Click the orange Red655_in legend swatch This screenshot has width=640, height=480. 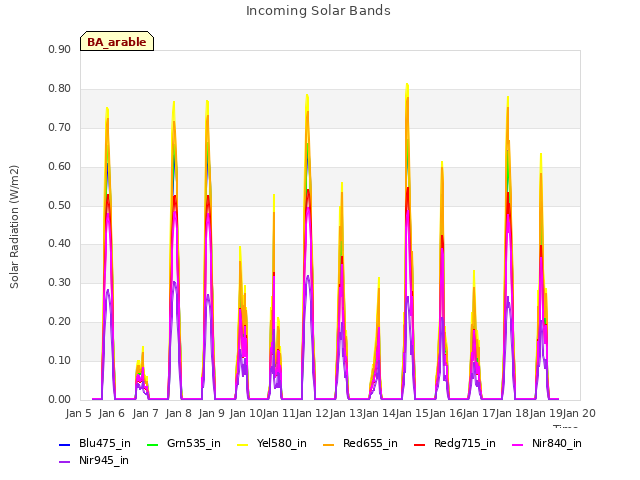(x=329, y=444)
